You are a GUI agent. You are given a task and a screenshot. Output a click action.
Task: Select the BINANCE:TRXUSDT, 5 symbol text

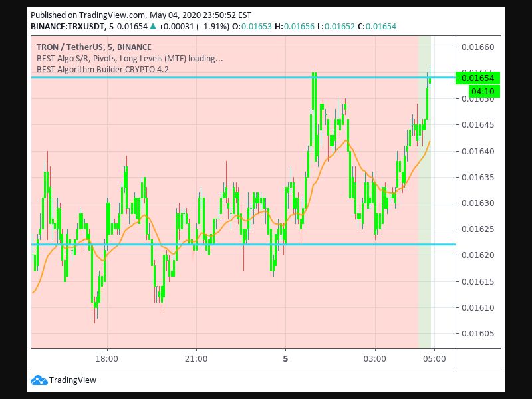pyautogui.click(x=72, y=27)
